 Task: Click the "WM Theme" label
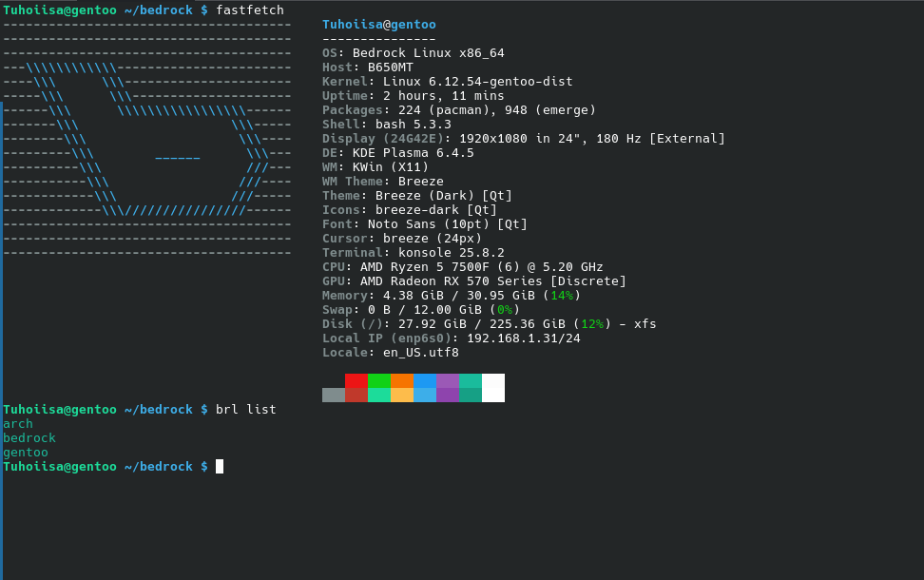click(353, 181)
